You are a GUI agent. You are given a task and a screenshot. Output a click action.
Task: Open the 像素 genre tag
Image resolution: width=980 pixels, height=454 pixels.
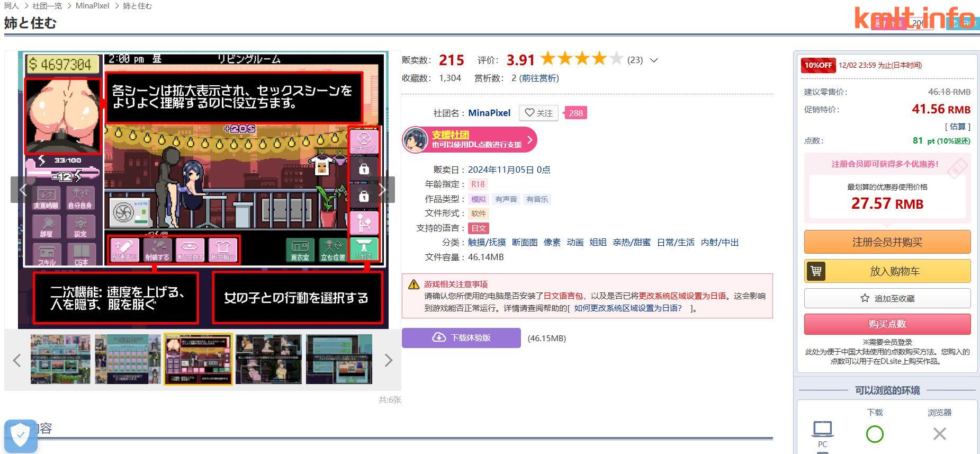[x=552, y=242]
